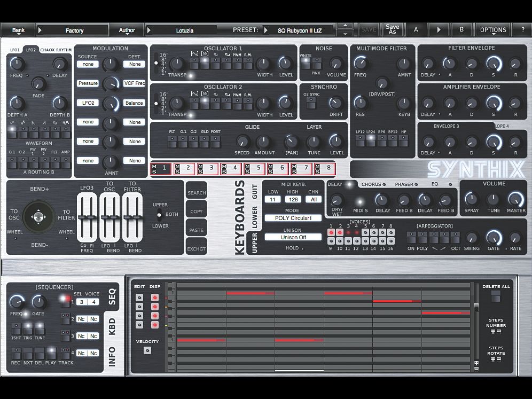Adjust the MASTER volume knob

[516, 199]
